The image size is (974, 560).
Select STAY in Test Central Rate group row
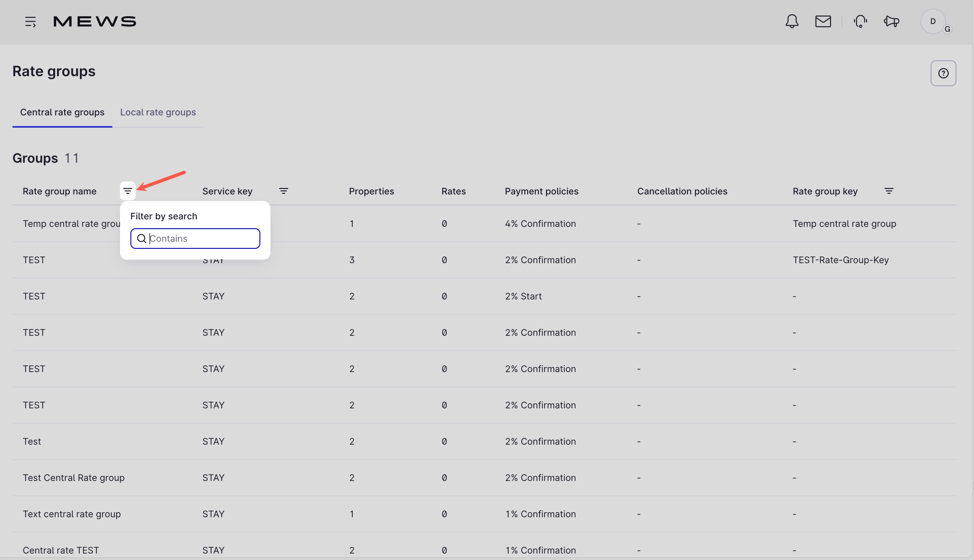213,478
